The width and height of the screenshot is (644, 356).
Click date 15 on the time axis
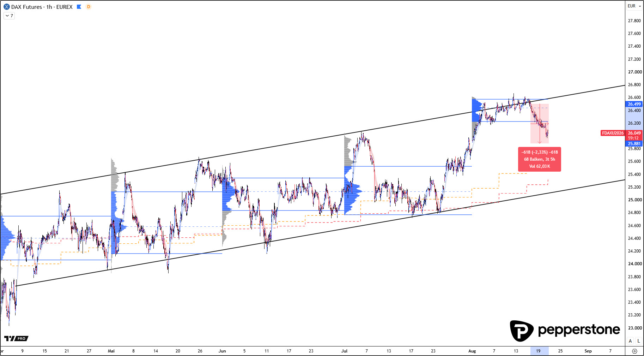pyautogui.click(x=44, y=351)
